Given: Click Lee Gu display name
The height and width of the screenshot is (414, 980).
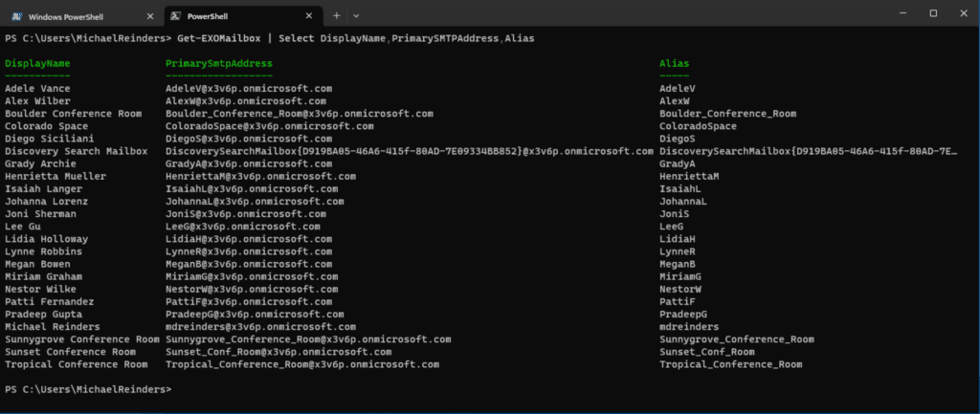Looking at the screenshot, I should click(23, 226).
